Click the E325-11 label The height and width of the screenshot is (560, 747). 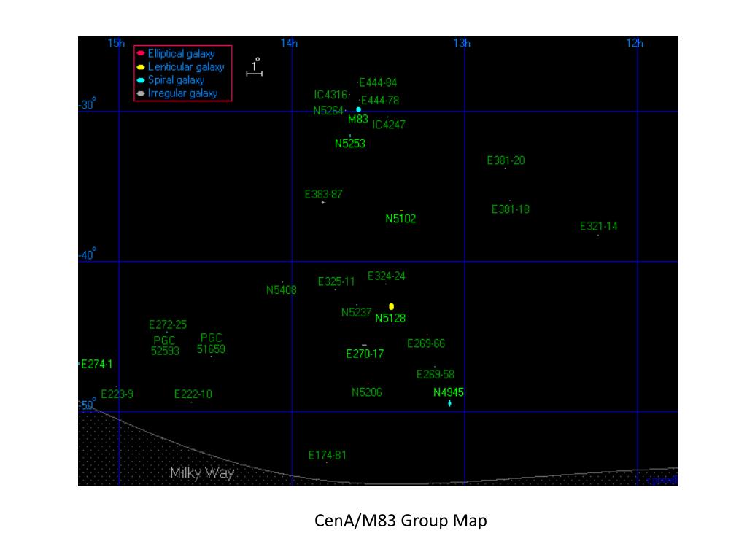[x=336, y=281]
